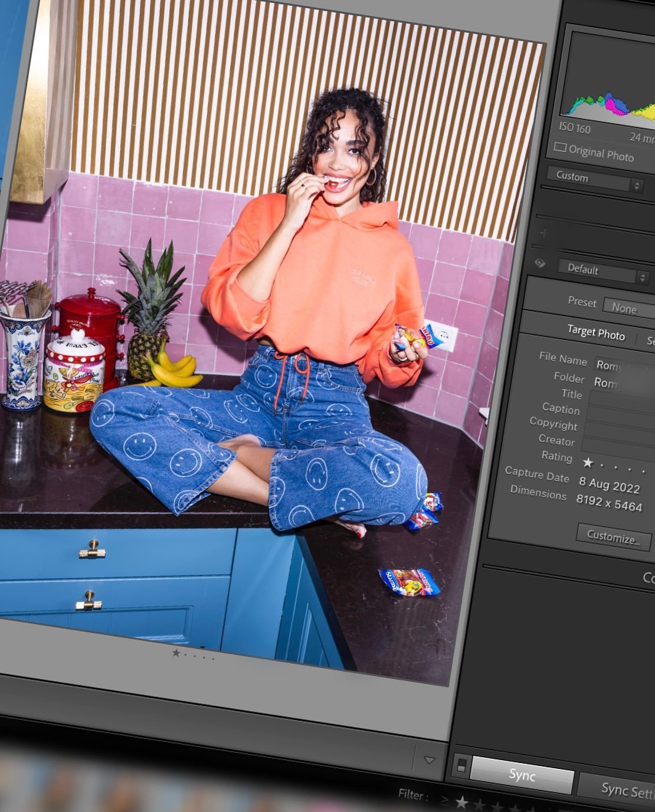Click first filter star in filmstrip Filter
655x812 pixels.
[x=462, y=803]
